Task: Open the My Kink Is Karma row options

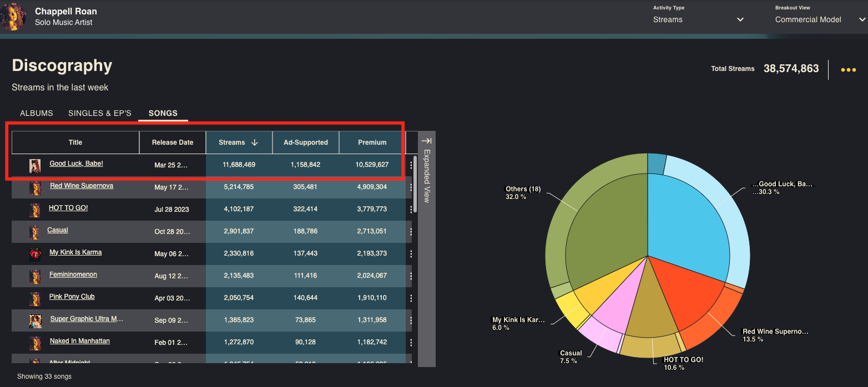Action: (x=411, y=254)
